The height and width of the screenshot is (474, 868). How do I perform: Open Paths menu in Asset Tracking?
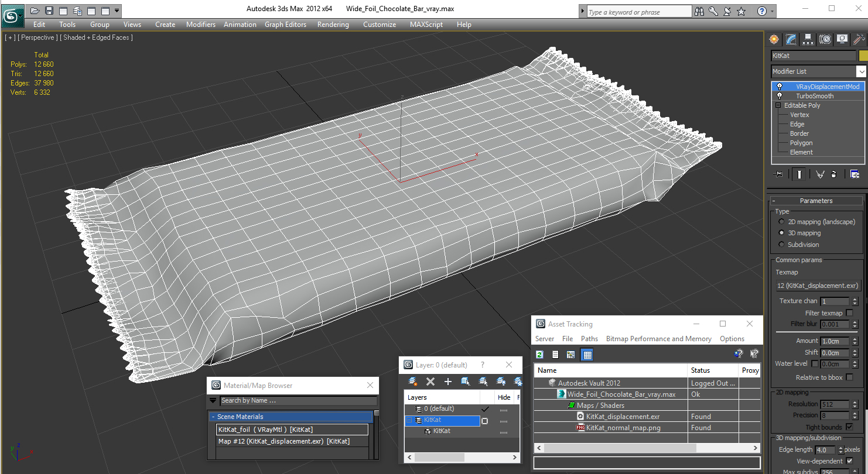pyautogui.click(x=589, y=339)
